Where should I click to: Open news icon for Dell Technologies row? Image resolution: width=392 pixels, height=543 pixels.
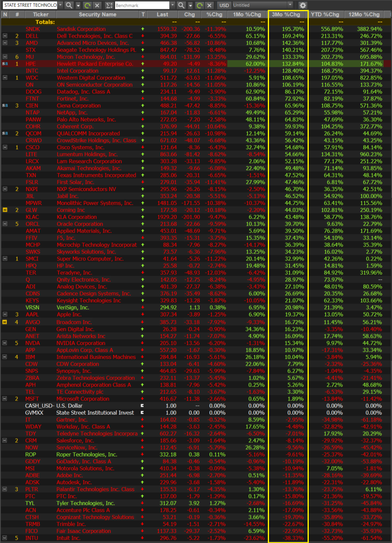click(x=5, y=36)
